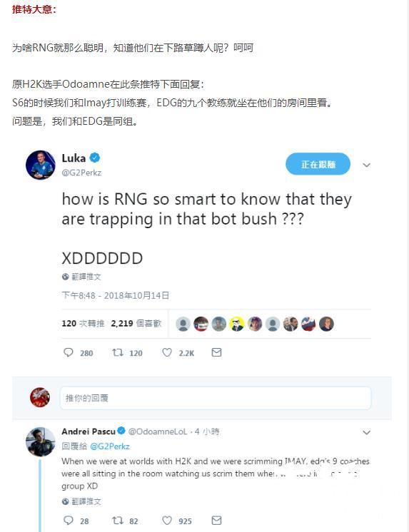Retweet Andrei Pascu's reply
The width and height of the screenshot is (409, 532).
click(118, 520)
